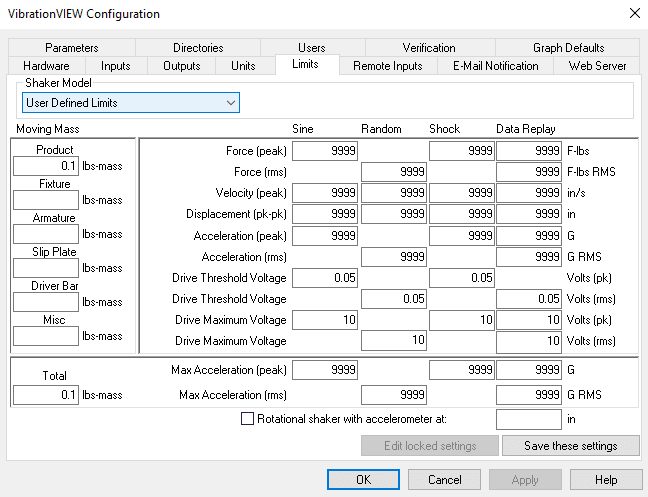Switch to the Inputs tab

116,66
